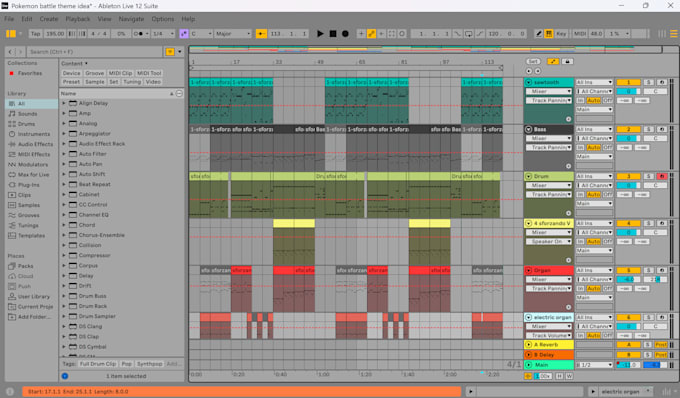Go back in browser history
Image resolution: width=680 pixels, height=398 pixels.
coord(11,52)
